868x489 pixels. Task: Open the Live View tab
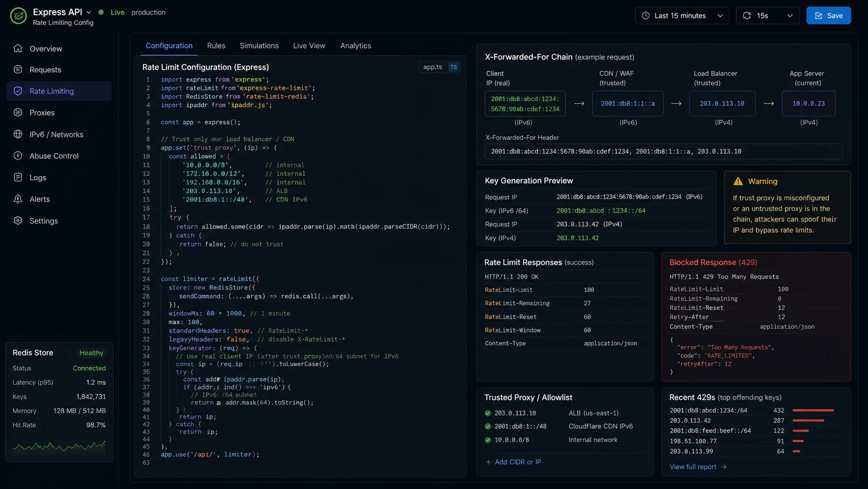click(309, 46)
